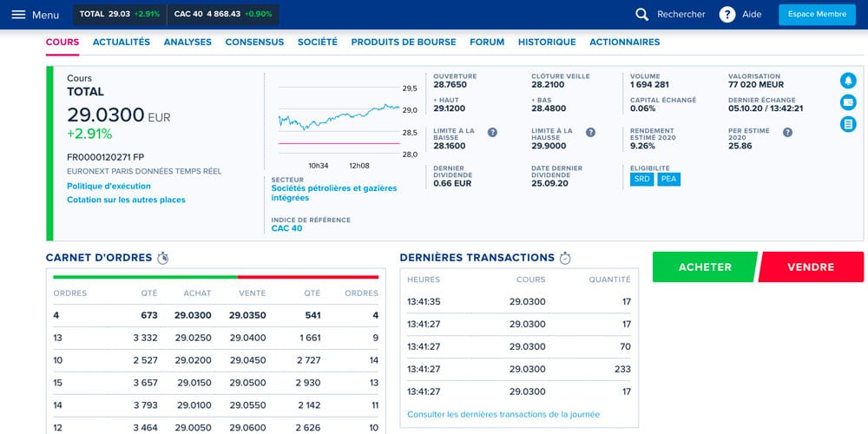This screenshot has width=868, height=434.
Task: Click the Rechercher search label
Action: pyautogui.click(x=681, y=15)
